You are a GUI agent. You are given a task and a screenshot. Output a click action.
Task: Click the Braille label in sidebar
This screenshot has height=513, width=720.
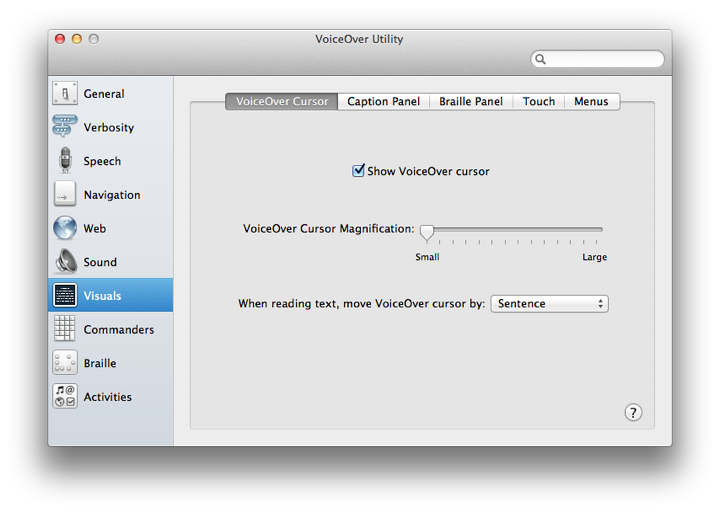tap(100, 363)
